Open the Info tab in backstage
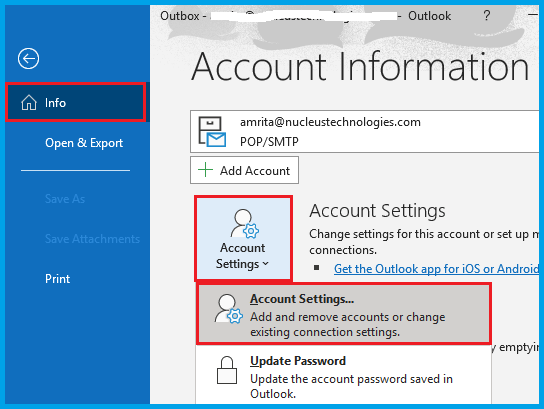Viewport: 544px width, 409px height. pos(76,102)
